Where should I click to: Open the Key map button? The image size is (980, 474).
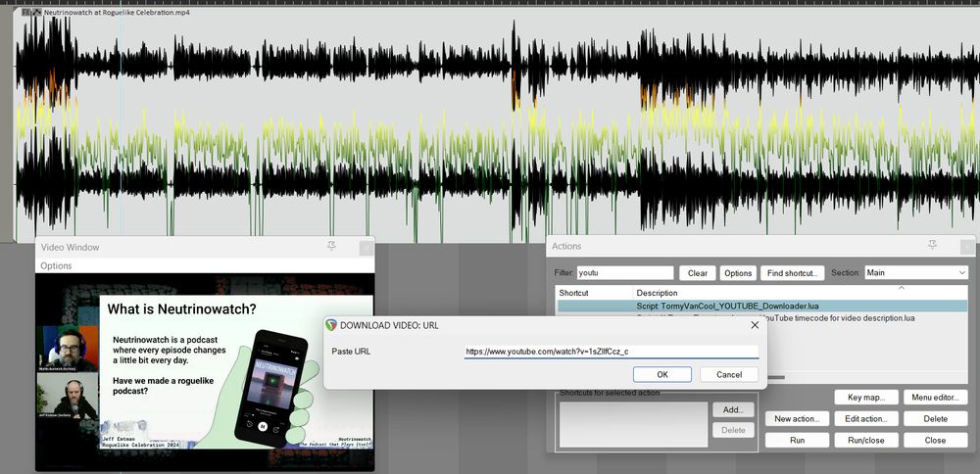click(x=866, y=398)
